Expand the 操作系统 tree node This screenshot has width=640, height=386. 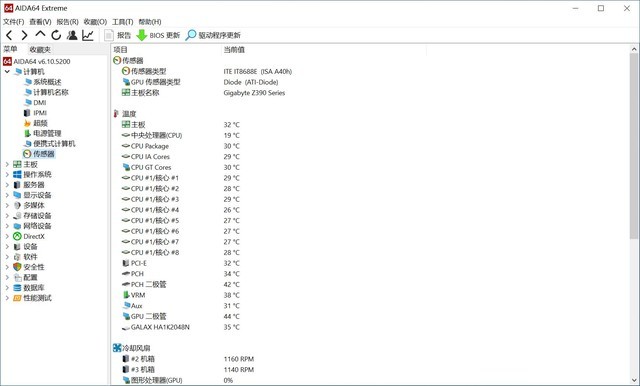7,174
